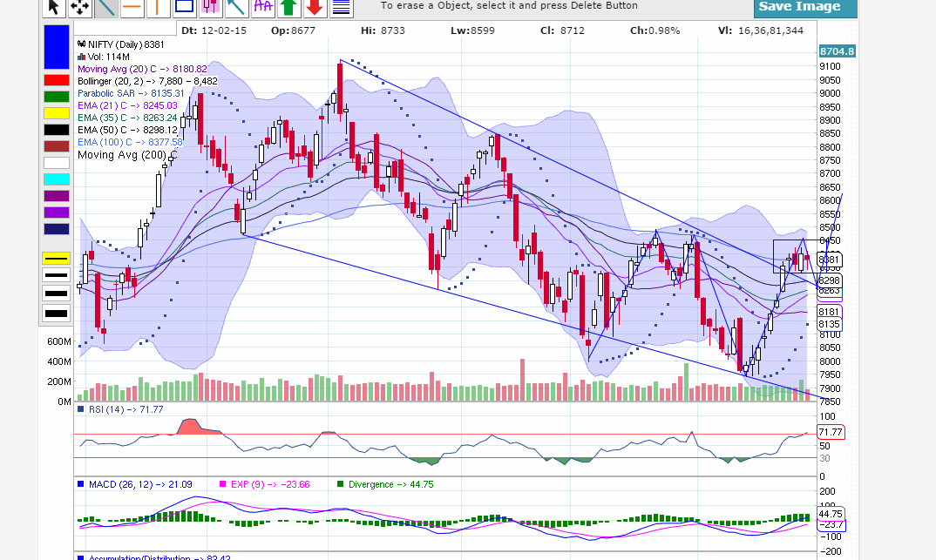Select the thickest line width option

[56, 314]
